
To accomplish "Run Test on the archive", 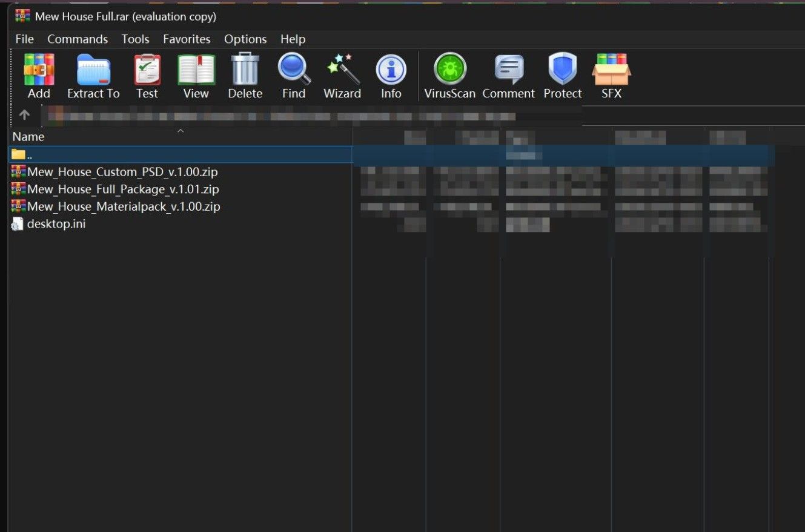I will [x=147, y=76].
